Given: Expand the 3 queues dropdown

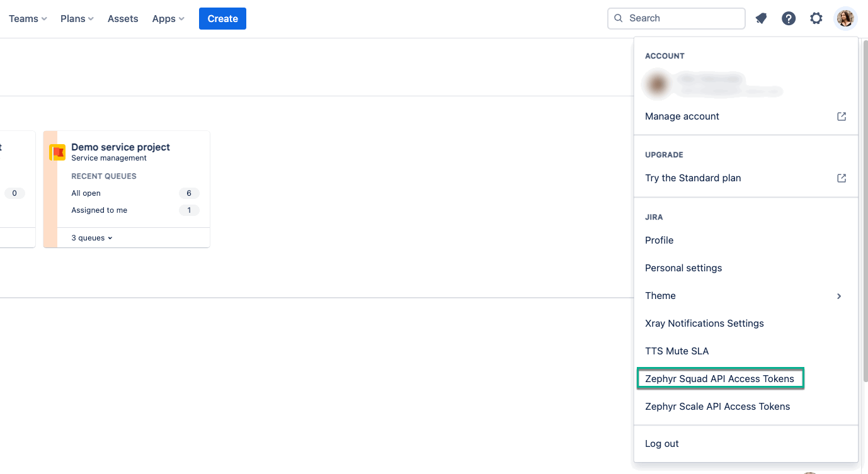Looking at the screenshot, I should coord(92,238).
